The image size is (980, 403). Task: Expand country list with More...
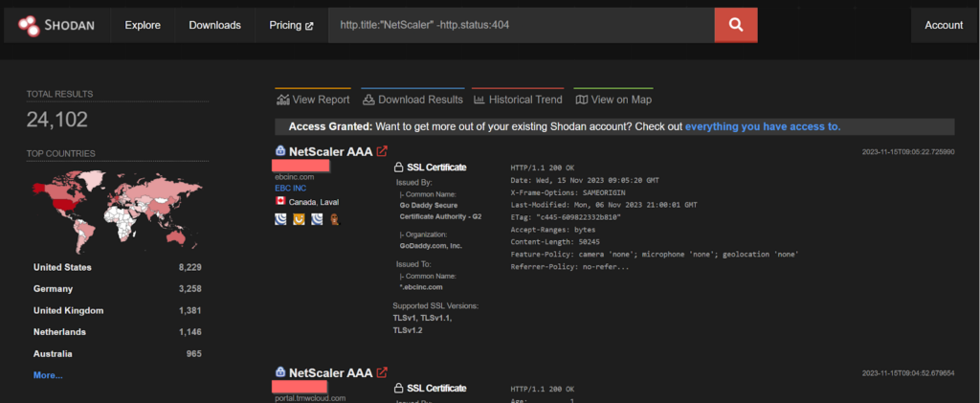coord(48,375)
